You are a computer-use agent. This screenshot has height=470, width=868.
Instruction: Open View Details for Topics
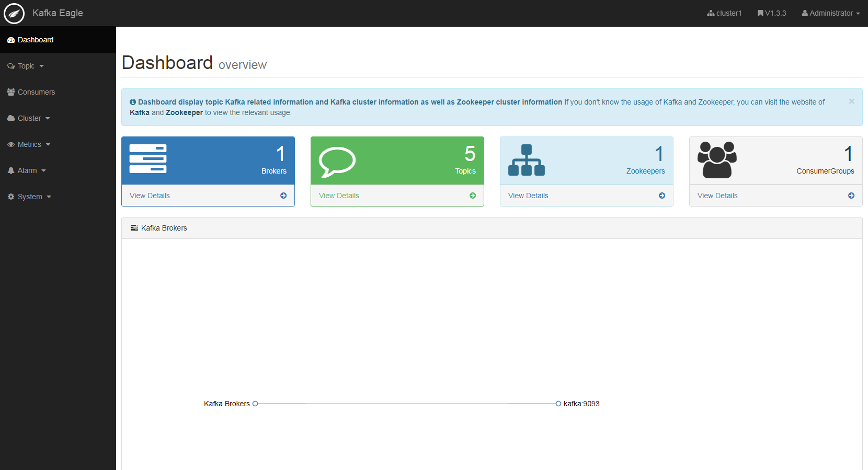tap(339, 196)
